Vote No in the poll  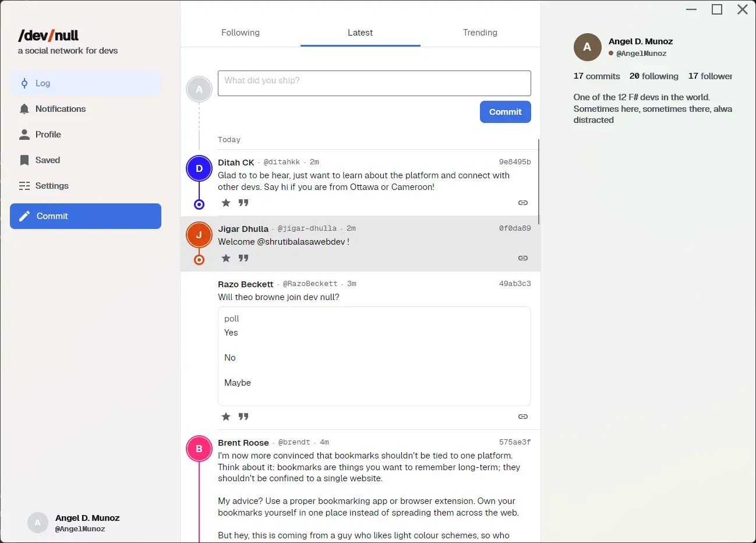pyautogui.click(x=230, y=358)
